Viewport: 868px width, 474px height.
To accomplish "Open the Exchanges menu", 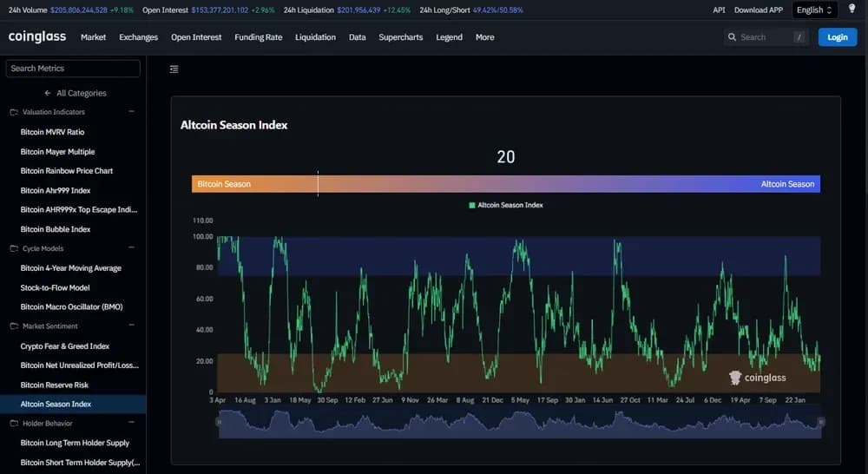I will [x=138, y=37].
